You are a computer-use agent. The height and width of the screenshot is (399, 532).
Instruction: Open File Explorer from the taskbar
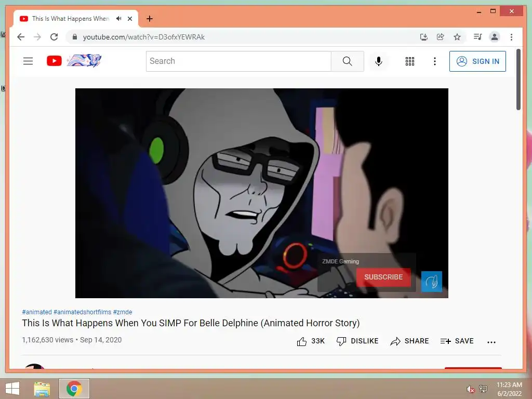(42, 389)
